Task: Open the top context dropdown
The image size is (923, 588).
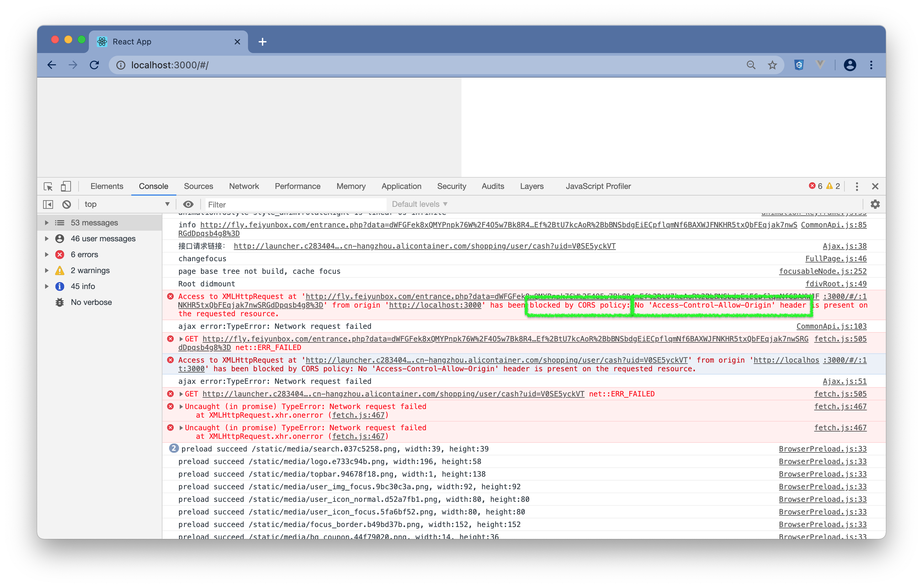Action: 127,204
